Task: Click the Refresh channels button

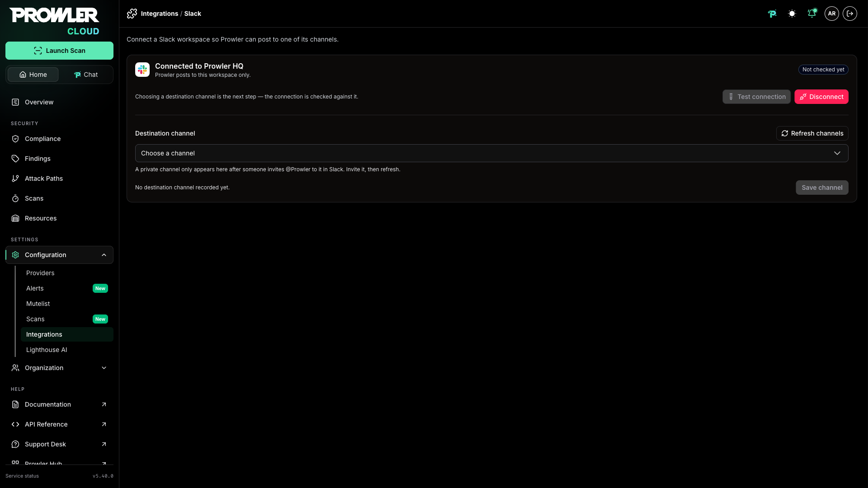Action: [x=812, y=133]
